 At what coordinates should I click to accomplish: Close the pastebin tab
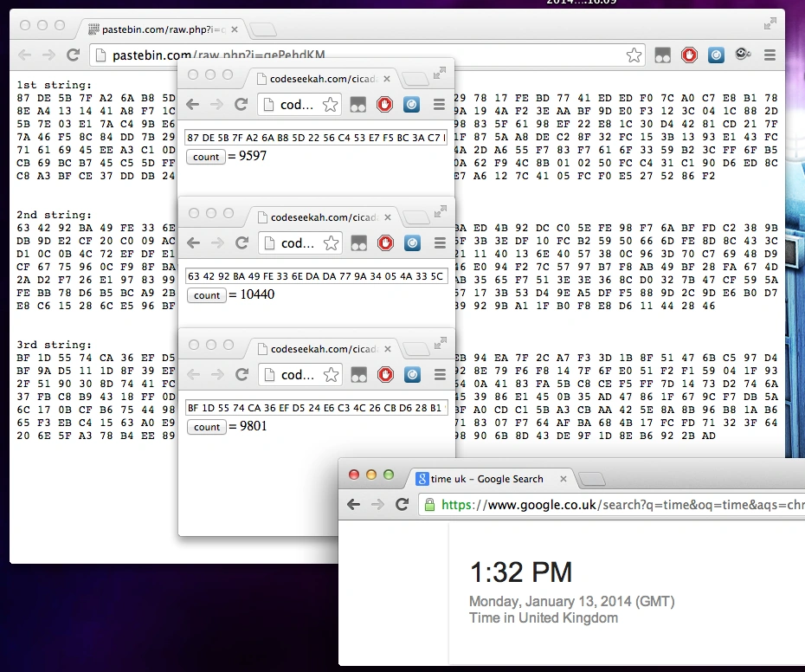pyautogui.click(x=235, y=29)
